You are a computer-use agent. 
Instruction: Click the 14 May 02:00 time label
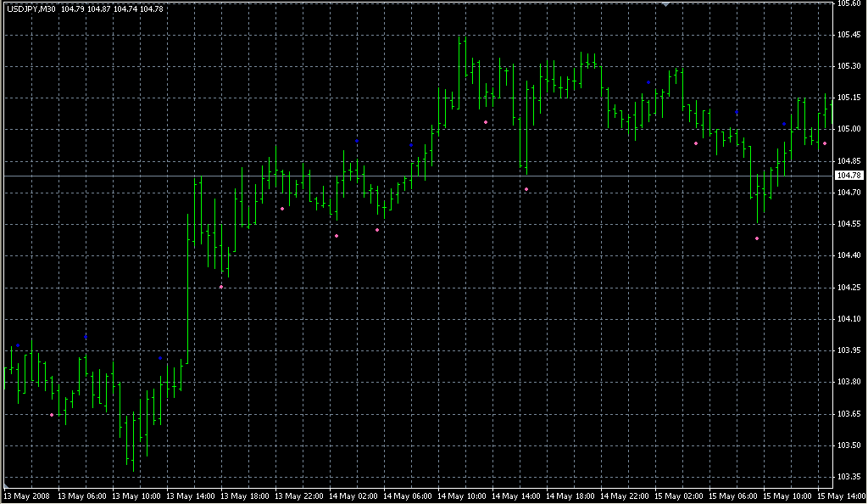tap(353, 496)
